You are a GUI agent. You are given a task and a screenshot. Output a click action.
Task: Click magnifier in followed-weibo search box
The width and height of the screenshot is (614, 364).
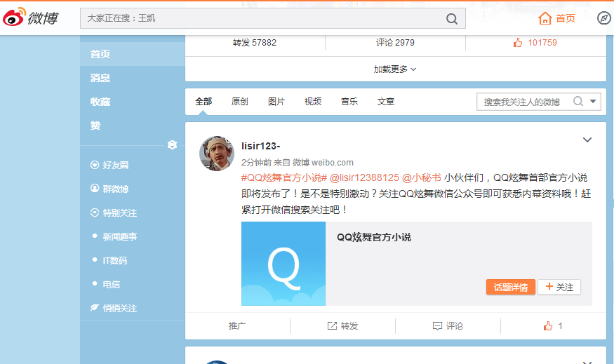click(578, 102)
